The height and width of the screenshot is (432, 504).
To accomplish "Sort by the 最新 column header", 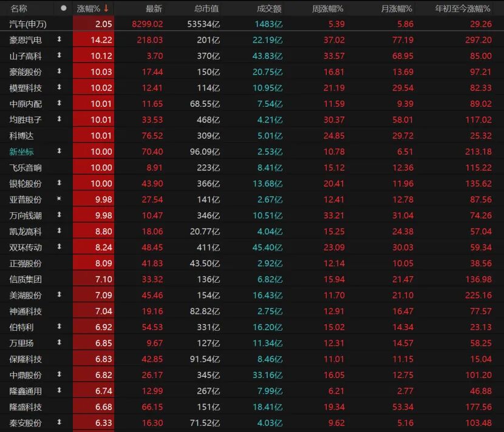I will tap(154, 8).
